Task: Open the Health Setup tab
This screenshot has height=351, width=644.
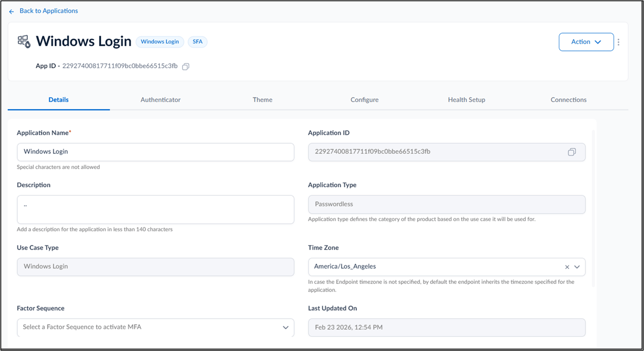Action: click(466, 100)
